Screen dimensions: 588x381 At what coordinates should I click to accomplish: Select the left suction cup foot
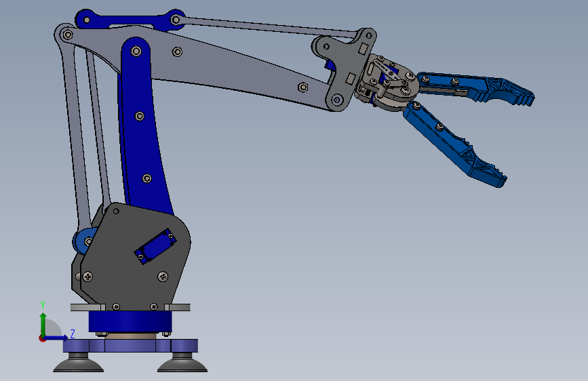point(78,363)
